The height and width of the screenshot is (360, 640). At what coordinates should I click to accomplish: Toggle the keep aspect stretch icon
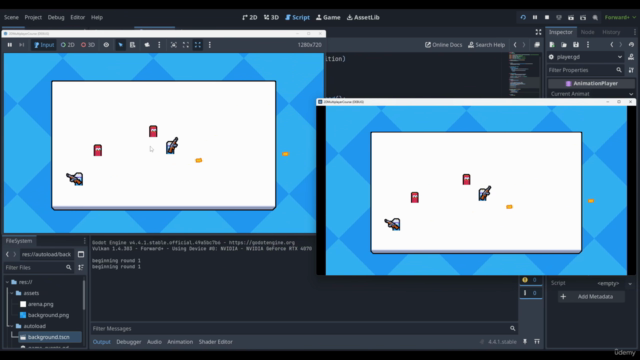(x=198, y=45)
